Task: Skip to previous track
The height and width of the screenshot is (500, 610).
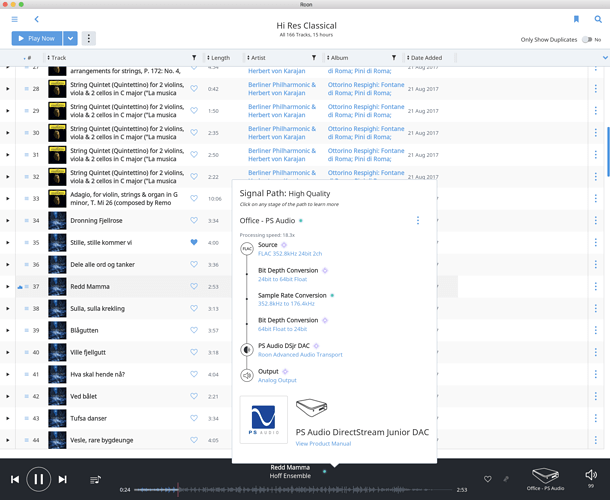Action: click(x=15, y=479)
